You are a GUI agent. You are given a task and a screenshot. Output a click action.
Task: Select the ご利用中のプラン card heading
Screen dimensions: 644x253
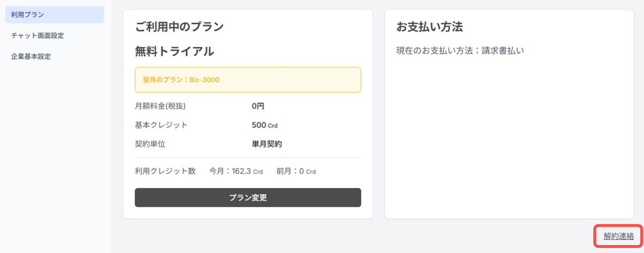coord(178,26)
